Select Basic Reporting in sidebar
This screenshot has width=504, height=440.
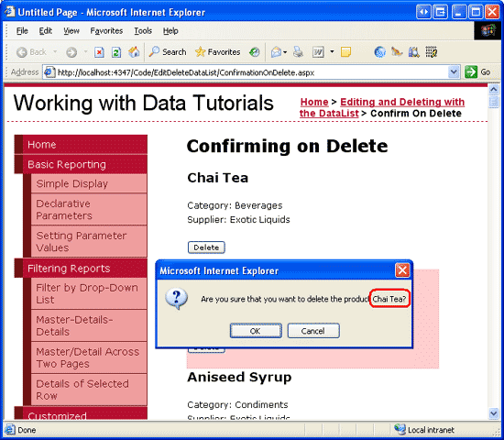81,164
